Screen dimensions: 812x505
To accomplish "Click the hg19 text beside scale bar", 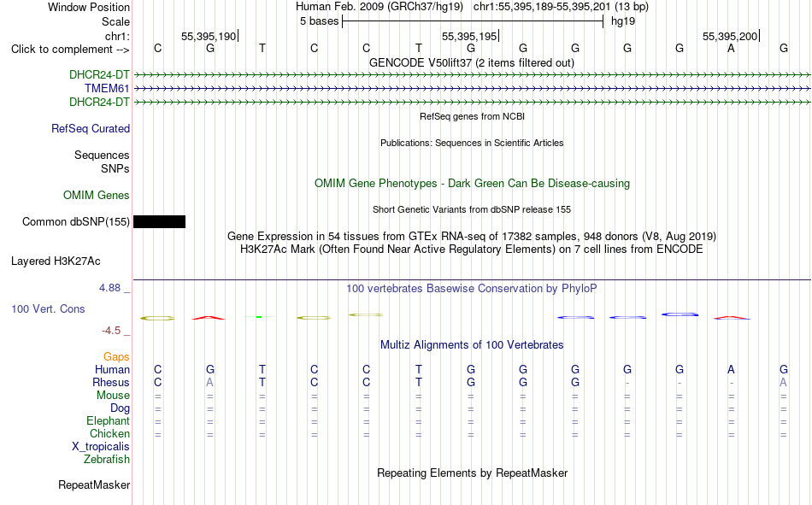I will pyautogui.click(x=623, y=21).
